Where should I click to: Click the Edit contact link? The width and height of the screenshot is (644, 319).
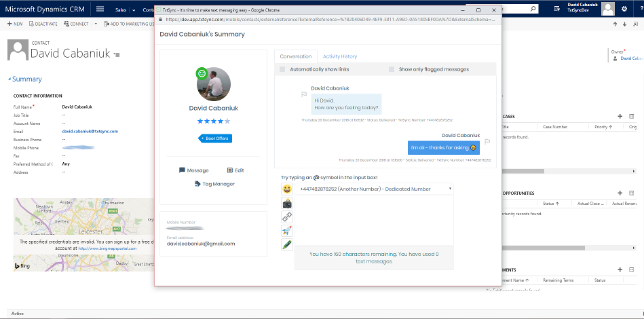pos(235,170)
